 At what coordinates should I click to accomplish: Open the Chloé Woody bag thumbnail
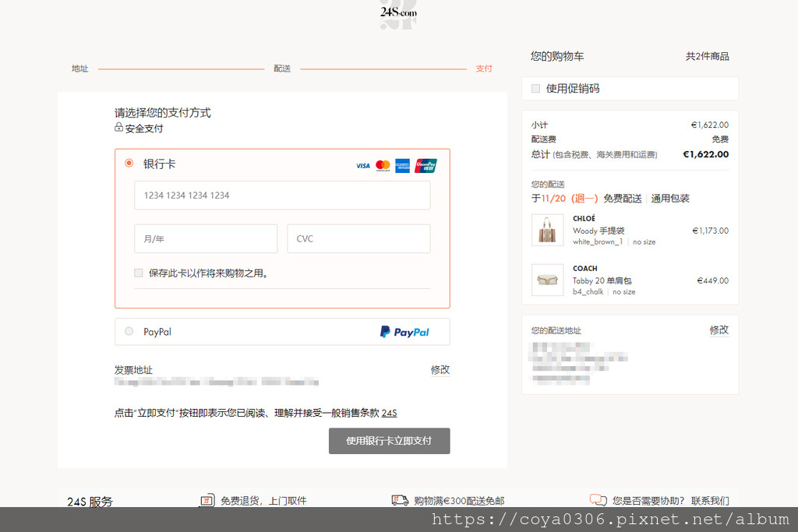pos(548,230)
